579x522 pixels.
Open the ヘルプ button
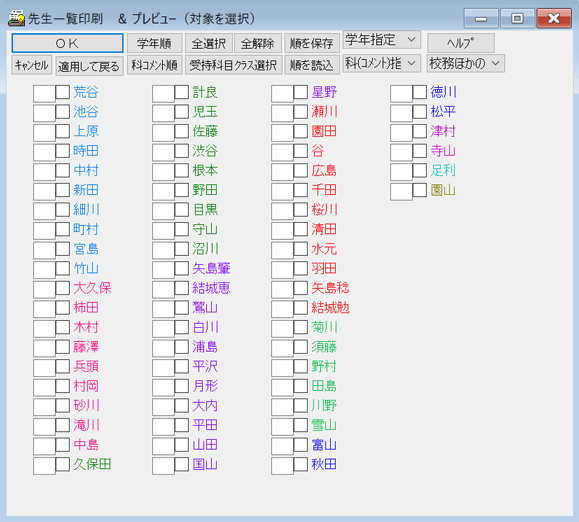point(460,43)
